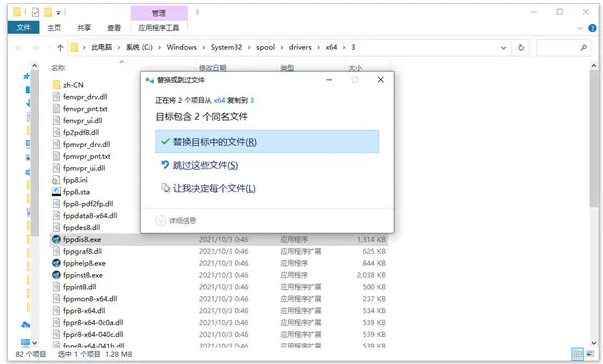
Task: Select the fpphelp8.exe application icon
Action: [x=57, y=263]
